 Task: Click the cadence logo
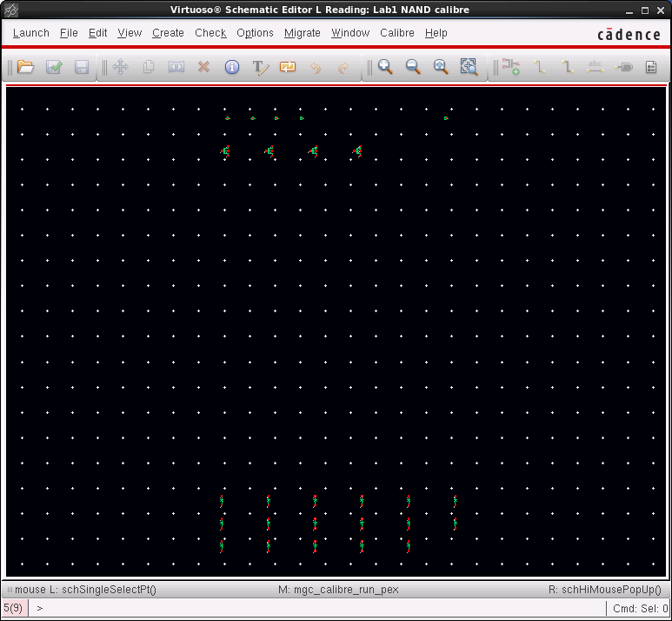(x=629, y=35)
